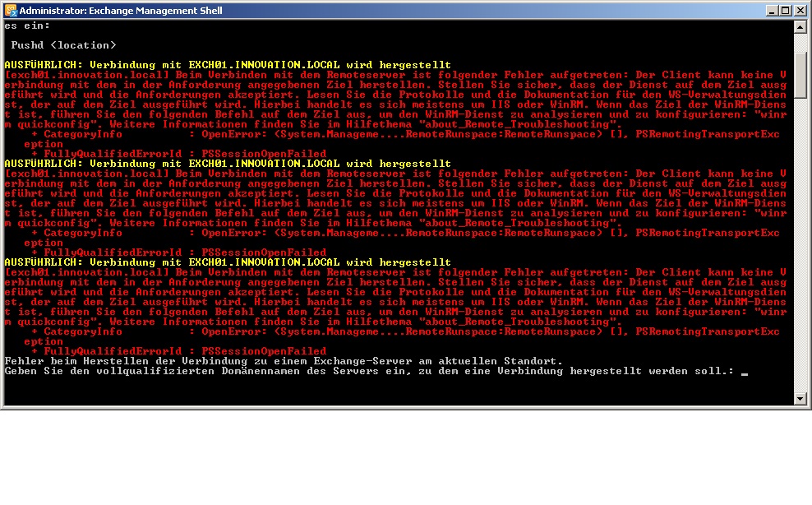812x505 pixels.
Task: Close the Exchange Management Shell window
Action: (x=799, y=11)
